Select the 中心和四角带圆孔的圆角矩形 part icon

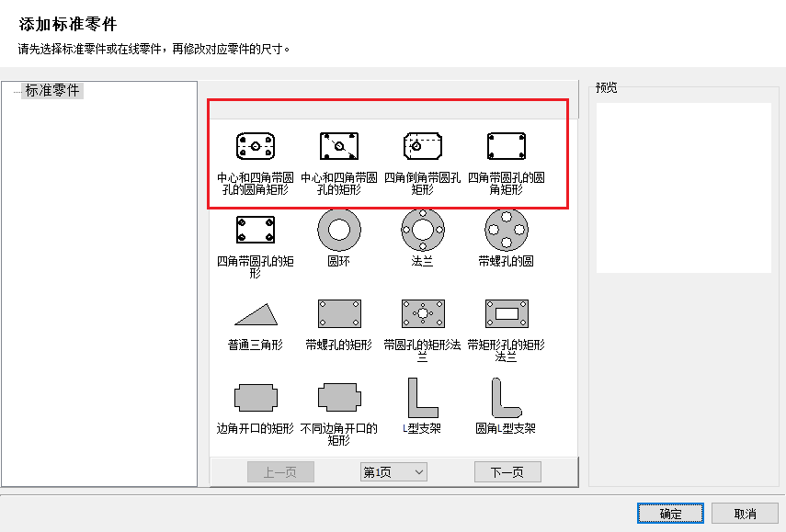click(x=256, y=146)
